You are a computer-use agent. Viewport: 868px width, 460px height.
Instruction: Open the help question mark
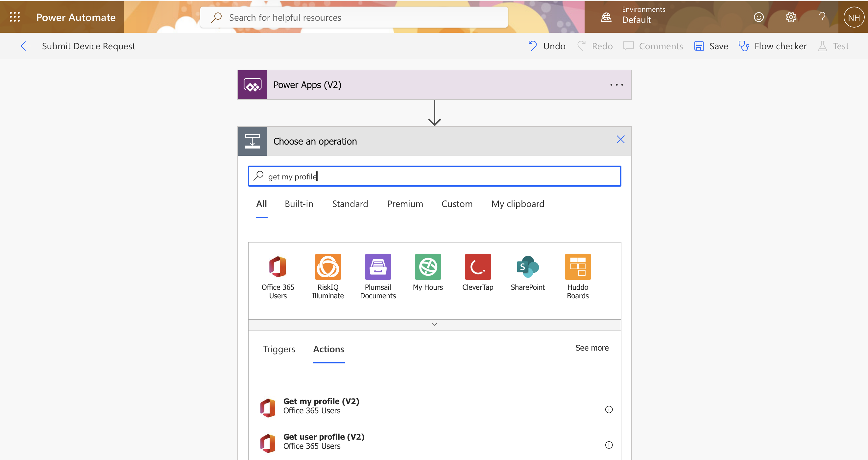coord(822,17)
